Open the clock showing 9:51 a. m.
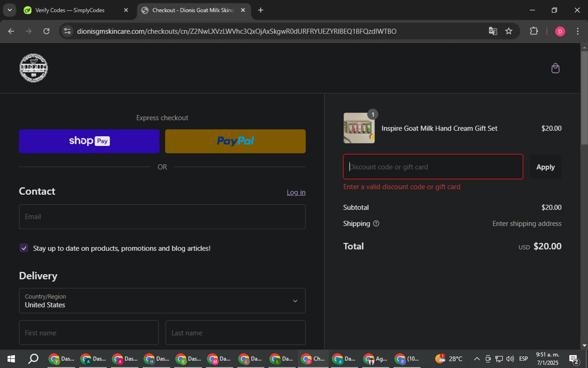This screenshot has height=368, width=588. coord(548,359)
